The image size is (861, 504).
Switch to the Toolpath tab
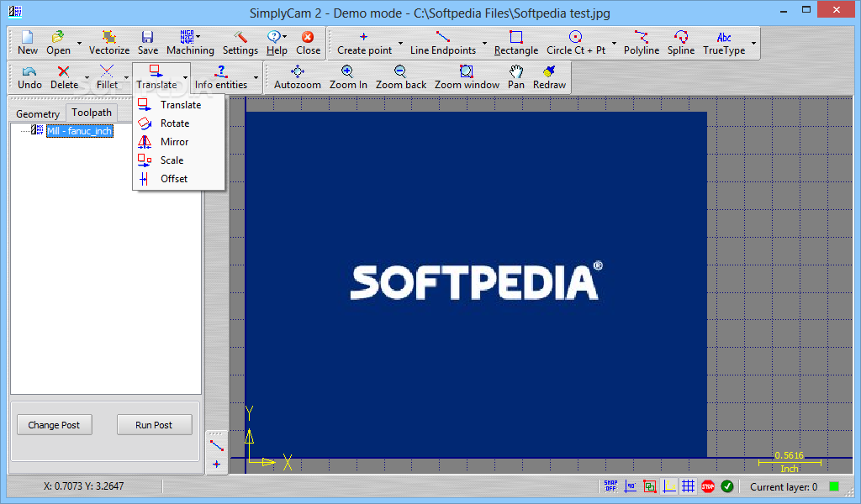(x=91, y=113)
